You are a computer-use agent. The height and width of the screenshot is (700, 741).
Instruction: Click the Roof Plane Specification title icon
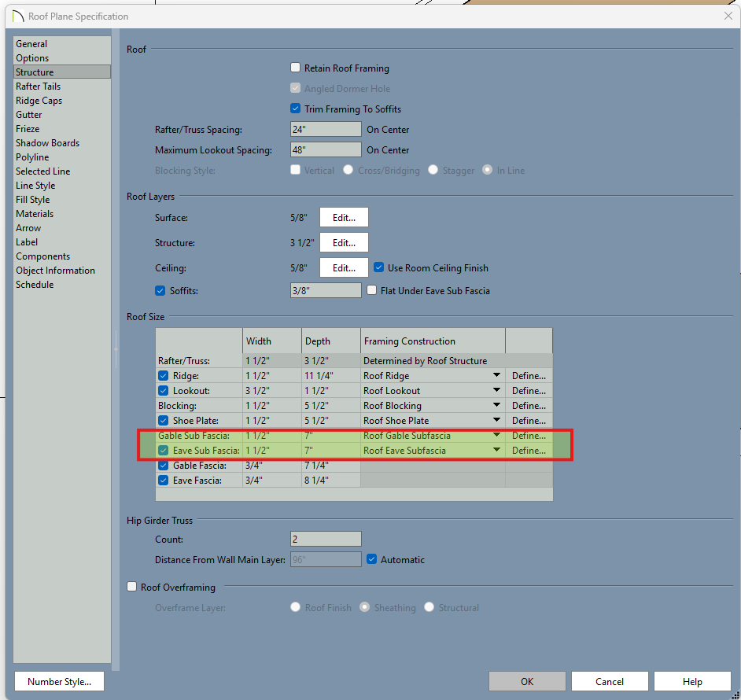(x=18, y=16)
